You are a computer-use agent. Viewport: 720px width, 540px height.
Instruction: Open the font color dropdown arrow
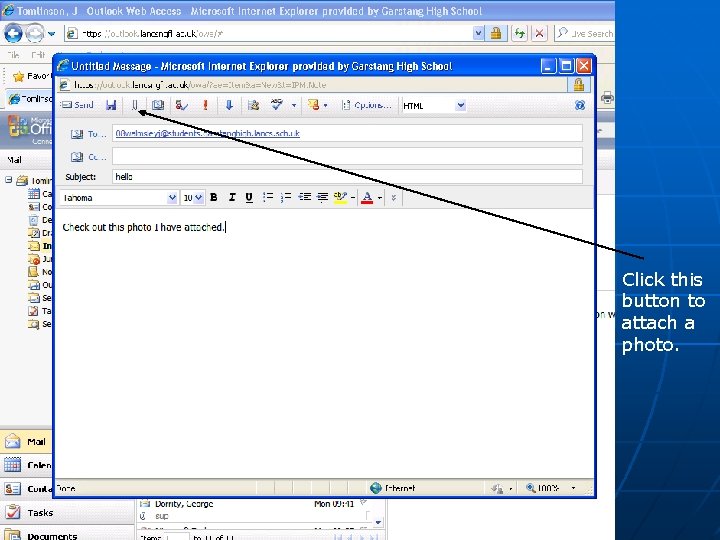380,198
